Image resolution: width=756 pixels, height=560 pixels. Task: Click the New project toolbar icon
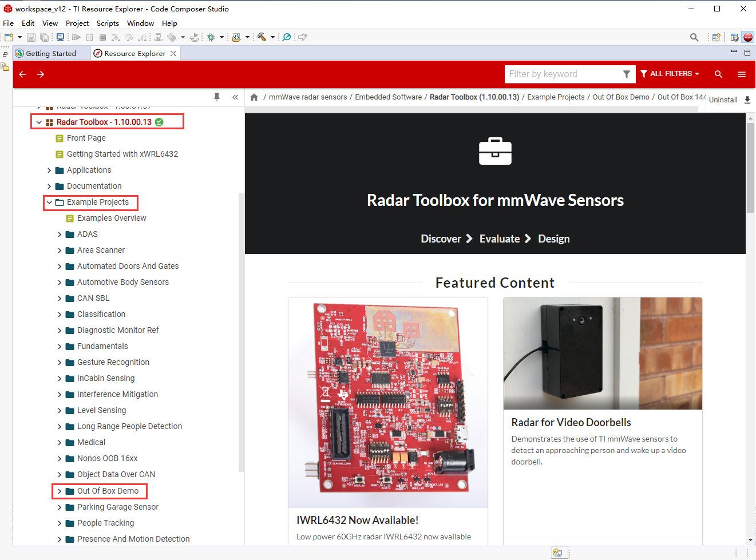pyautogui.click(x=9, y=37)
